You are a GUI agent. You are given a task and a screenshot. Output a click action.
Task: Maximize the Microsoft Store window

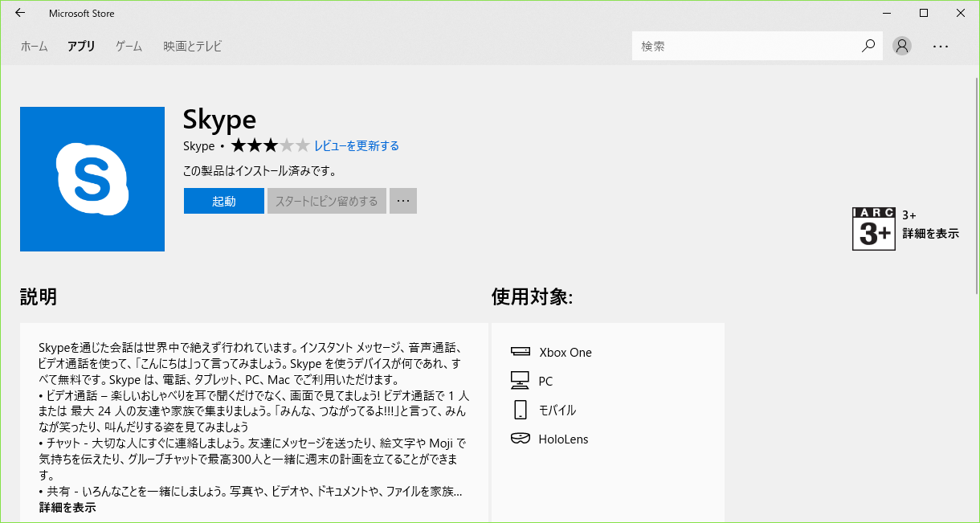(924, 14)
